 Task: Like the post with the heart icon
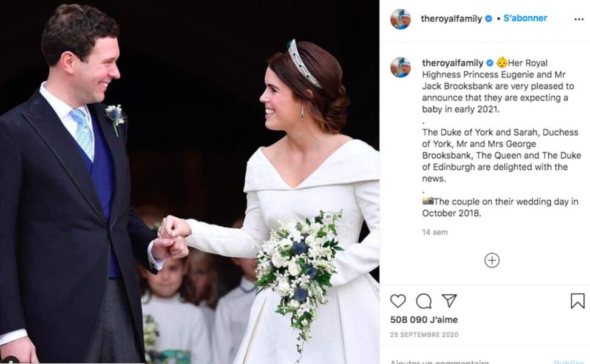pyautogui.click(x=398, y=301)
